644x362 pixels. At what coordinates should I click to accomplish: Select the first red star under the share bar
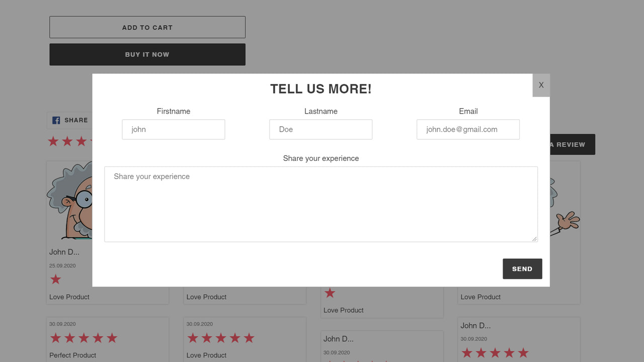point(53,141)
